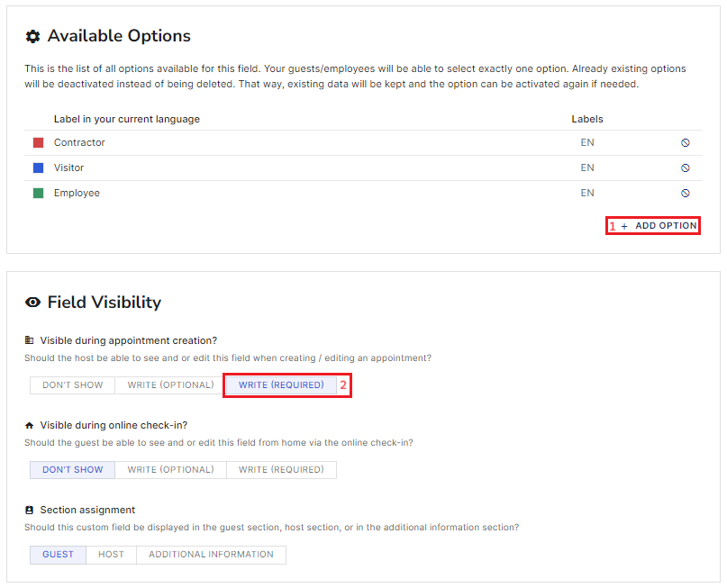Click the badge icon for Section assignment
The height and width of the screenshot is (588, 727).
[29, 510]
